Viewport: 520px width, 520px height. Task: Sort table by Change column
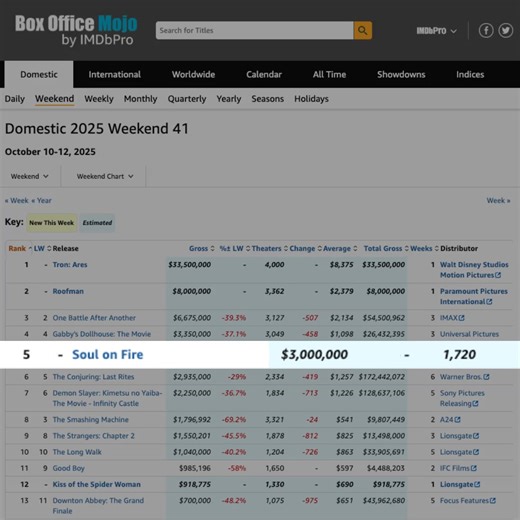(306, 249)
